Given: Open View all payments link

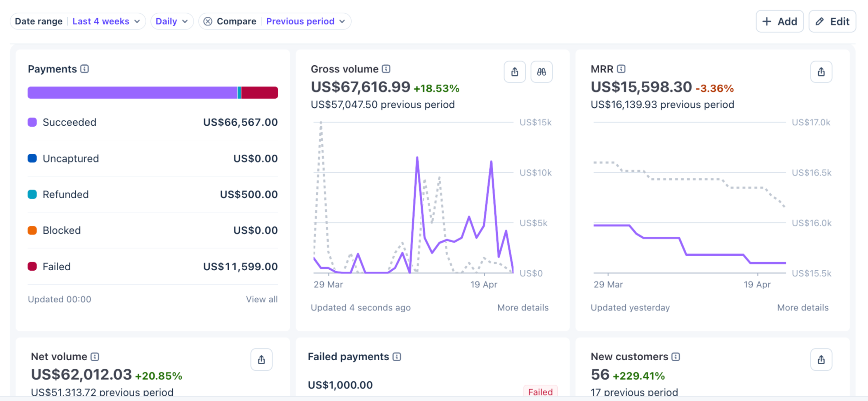Looking at the screenshot, I should tap(262, 299).
